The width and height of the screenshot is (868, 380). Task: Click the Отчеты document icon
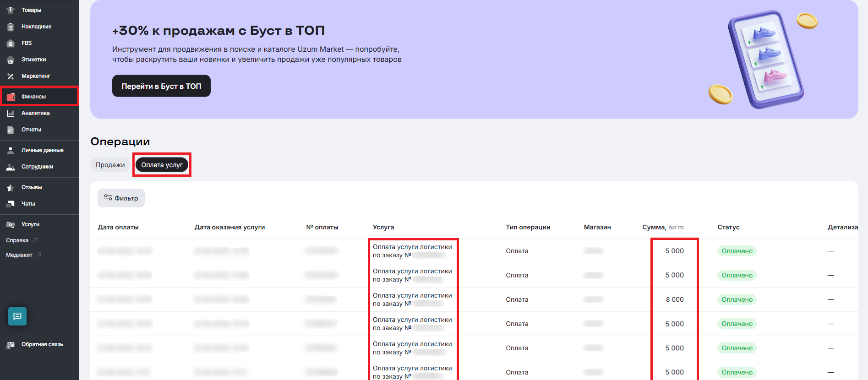tap(11, 130)
